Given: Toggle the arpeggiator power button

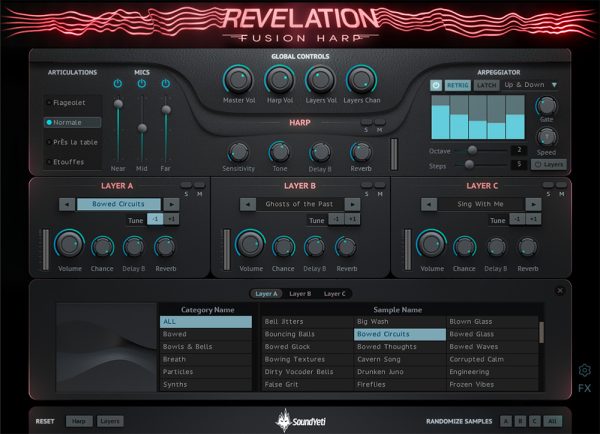Looking at the screenshot, I should [x=436, y=85].
